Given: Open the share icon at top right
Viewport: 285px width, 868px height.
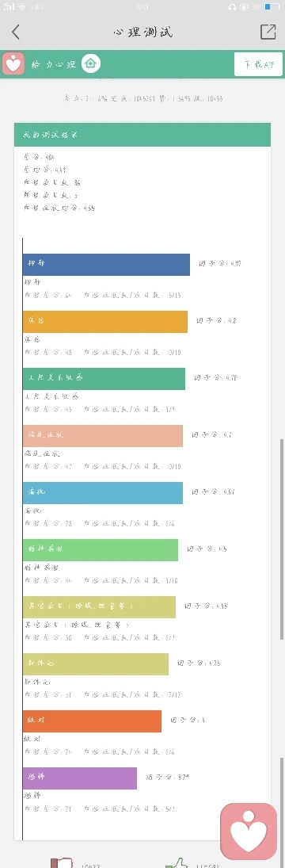Looking at the screenshot, I should click(x=268, y=33).
